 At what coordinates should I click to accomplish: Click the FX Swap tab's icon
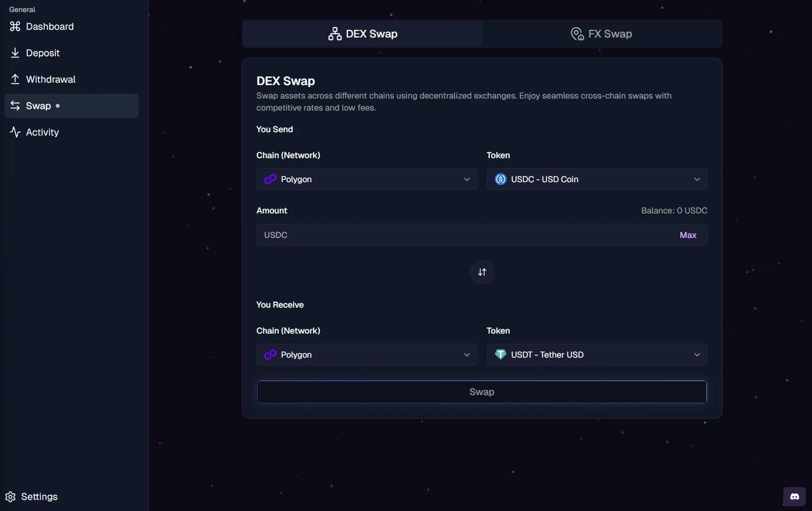[577, 34]
